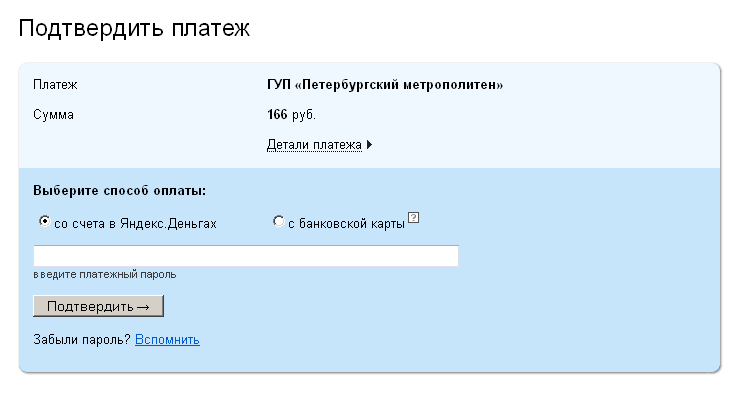Click the question-mark help icon beside bank card
744x398 pixels.
point(414,218)
